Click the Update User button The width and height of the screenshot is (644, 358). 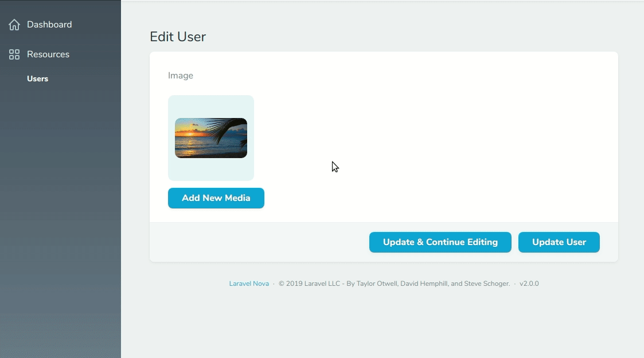pos(558,242)
